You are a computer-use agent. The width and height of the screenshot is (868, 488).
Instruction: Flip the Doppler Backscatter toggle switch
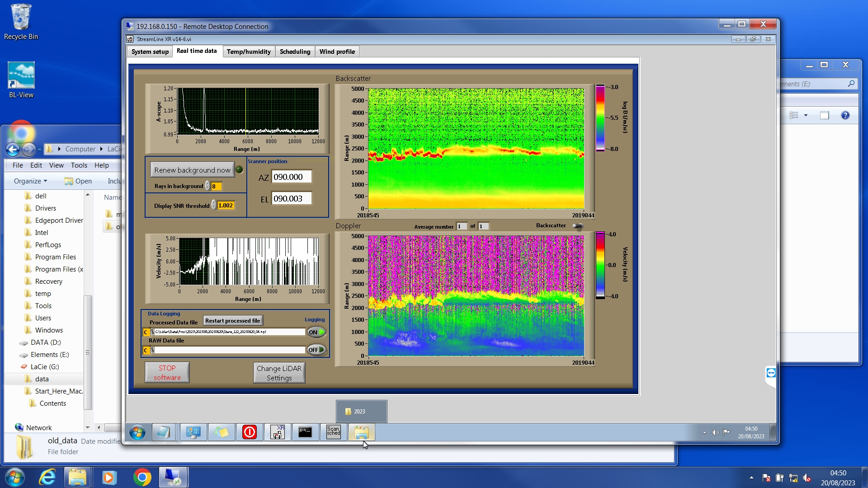[578, 226]
